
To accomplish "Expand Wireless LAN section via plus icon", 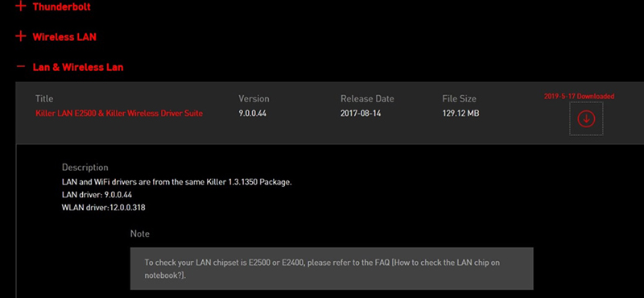I will 21,36.
